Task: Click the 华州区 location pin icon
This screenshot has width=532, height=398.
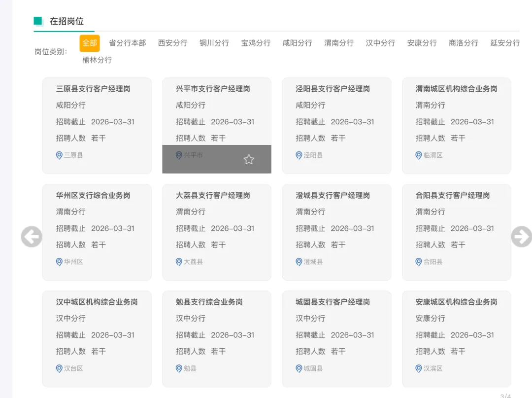Action: pos(59,262)
